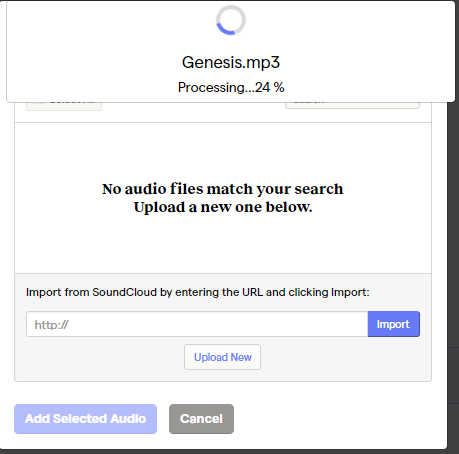Click the circular loading spinner icon

pos(231,20)
